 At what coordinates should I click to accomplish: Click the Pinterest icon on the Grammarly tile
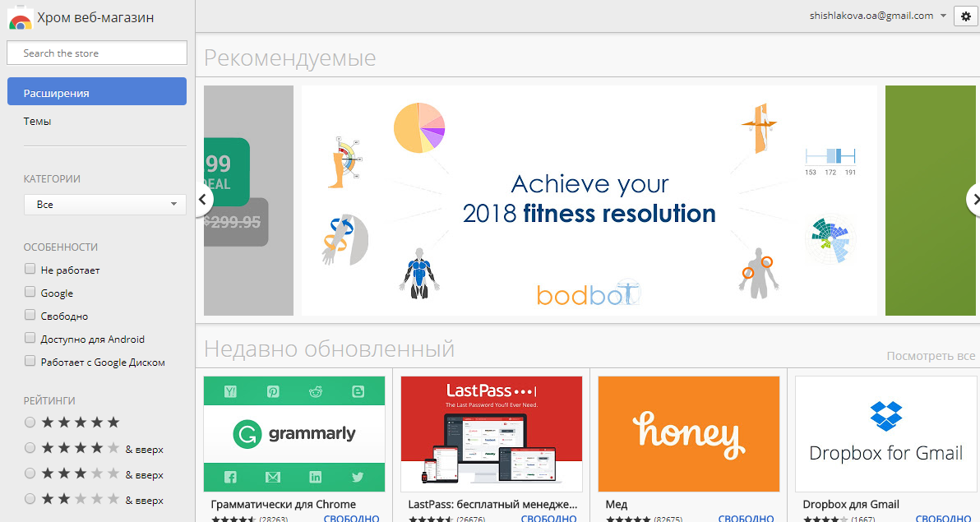(272, 391)
